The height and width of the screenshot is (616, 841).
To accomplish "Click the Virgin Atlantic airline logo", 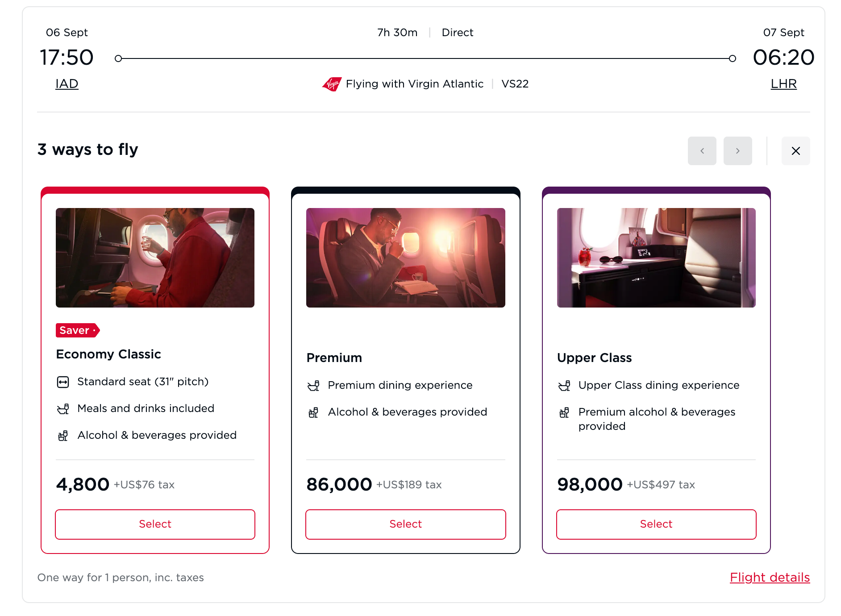I will click(332, 84).
